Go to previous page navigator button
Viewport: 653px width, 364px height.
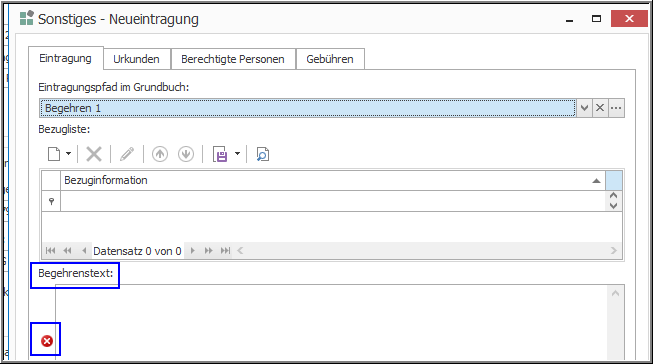67,250
